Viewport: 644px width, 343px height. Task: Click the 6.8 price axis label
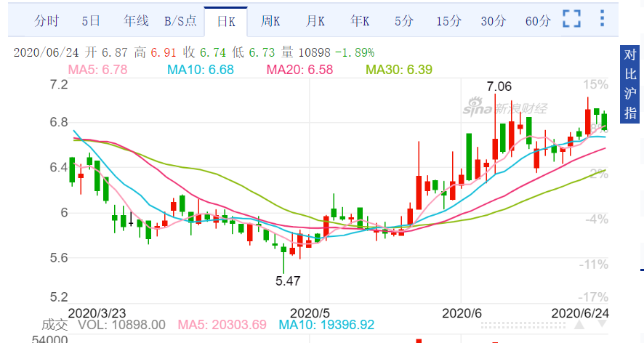pos(59,122)
